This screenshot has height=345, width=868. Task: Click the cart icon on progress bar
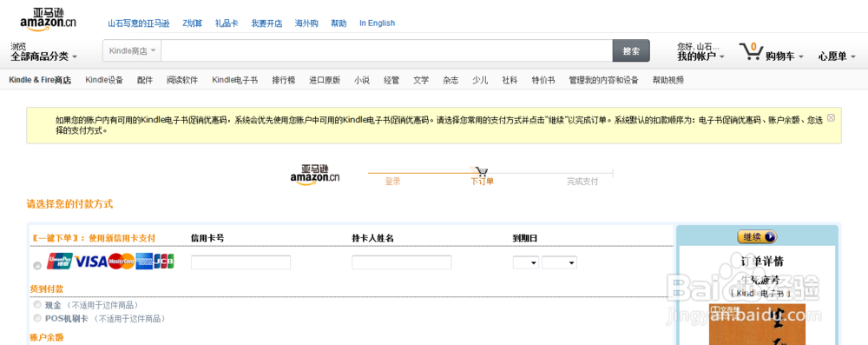tap(481, 171)
